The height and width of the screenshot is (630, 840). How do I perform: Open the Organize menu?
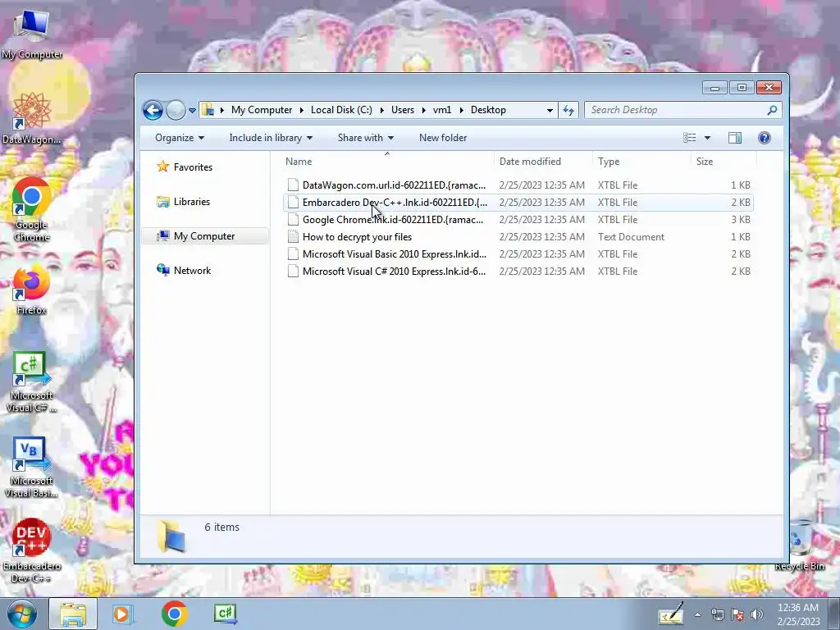click(x=180, y=138)
